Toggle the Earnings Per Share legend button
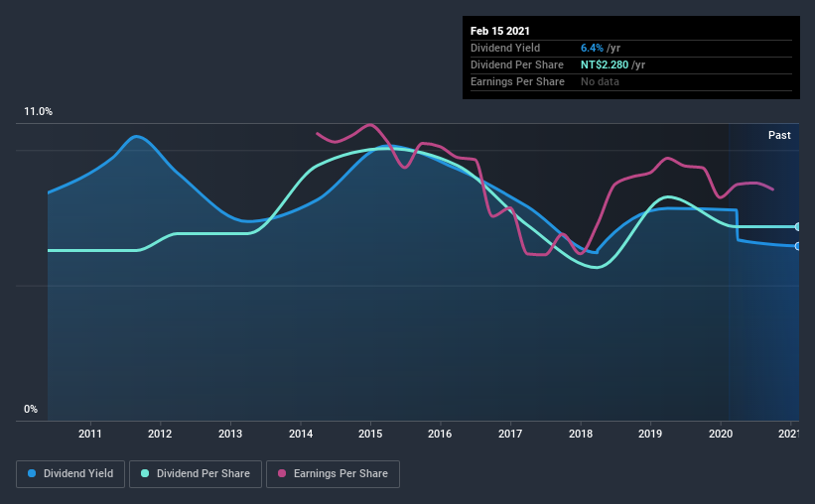Screen dimensions: 815x504 tap(333, 474)
